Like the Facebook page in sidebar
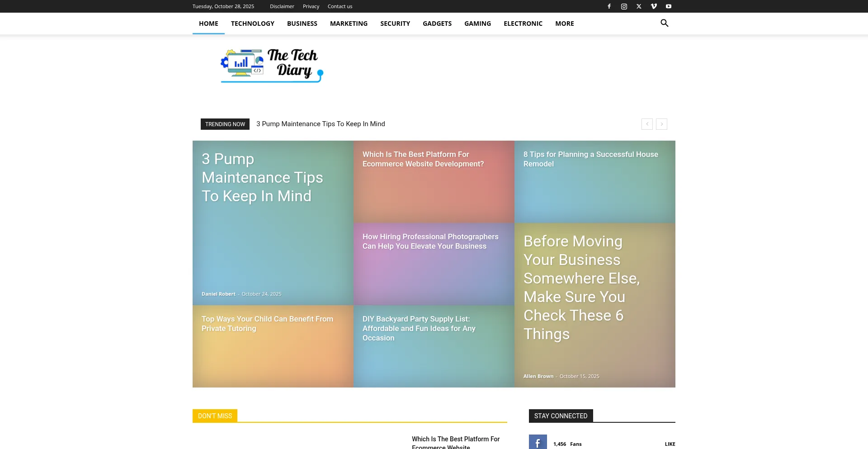Viewport: 868px width, 449px height. point(670,444)
